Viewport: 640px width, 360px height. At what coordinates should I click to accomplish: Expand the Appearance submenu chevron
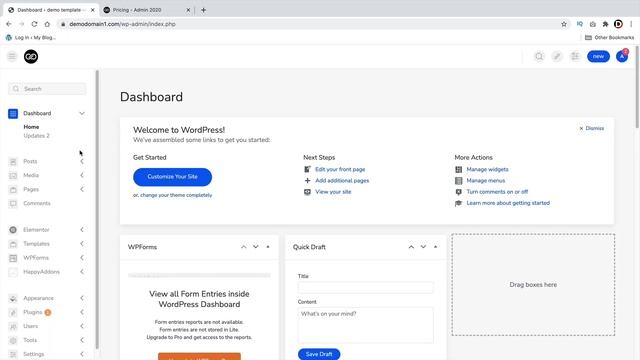[x=82, y=298]
